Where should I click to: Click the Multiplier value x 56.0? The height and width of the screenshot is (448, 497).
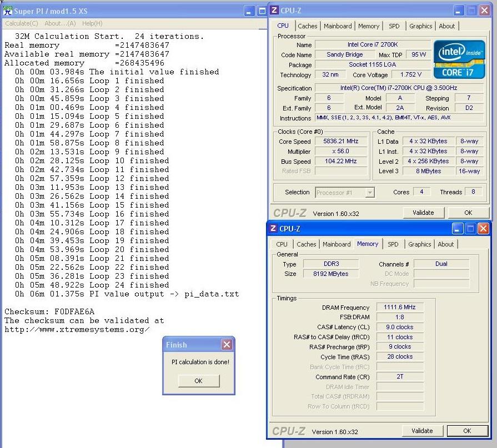(x=341, y=151)
